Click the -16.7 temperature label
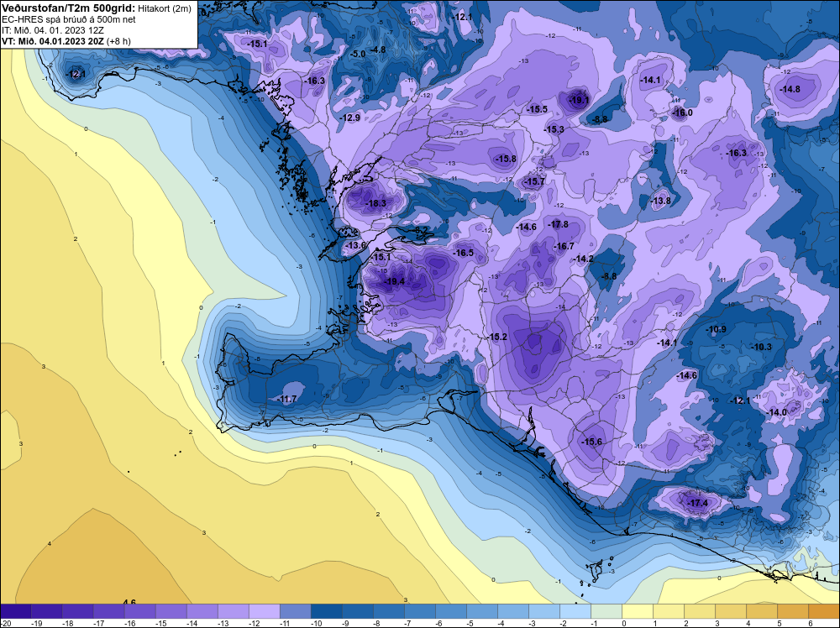Image resolution: width=840 pixels, height=628 pixels. point(564,246)
